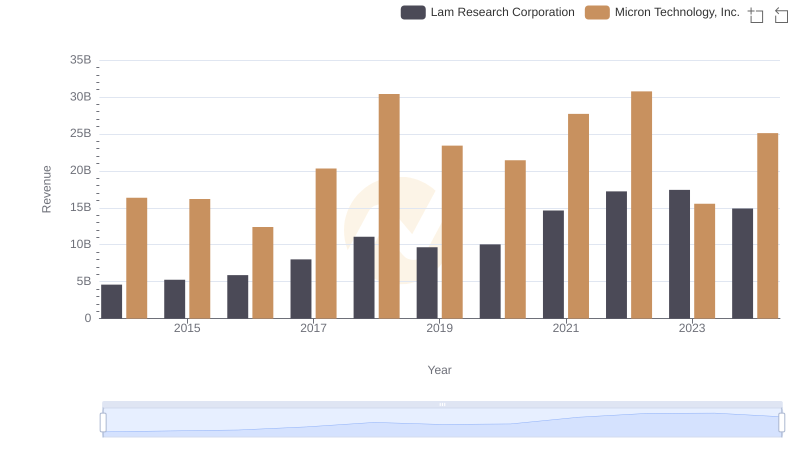Click the 30B y-axis label
The height and width of the screenshot is (461, 800).
point(81,96)
